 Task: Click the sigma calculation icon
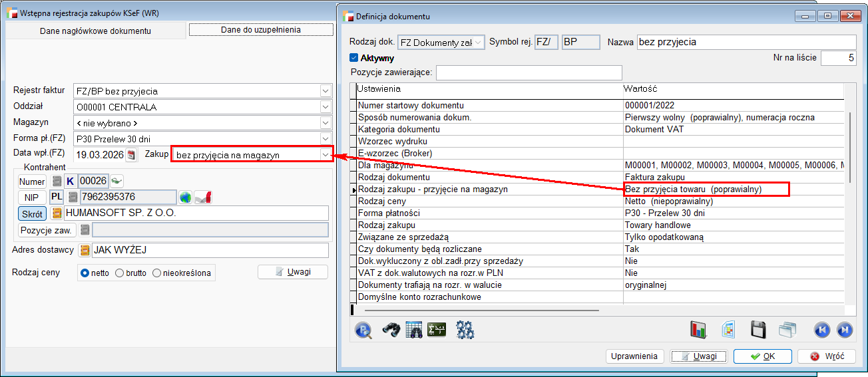[x=437, y=329]
